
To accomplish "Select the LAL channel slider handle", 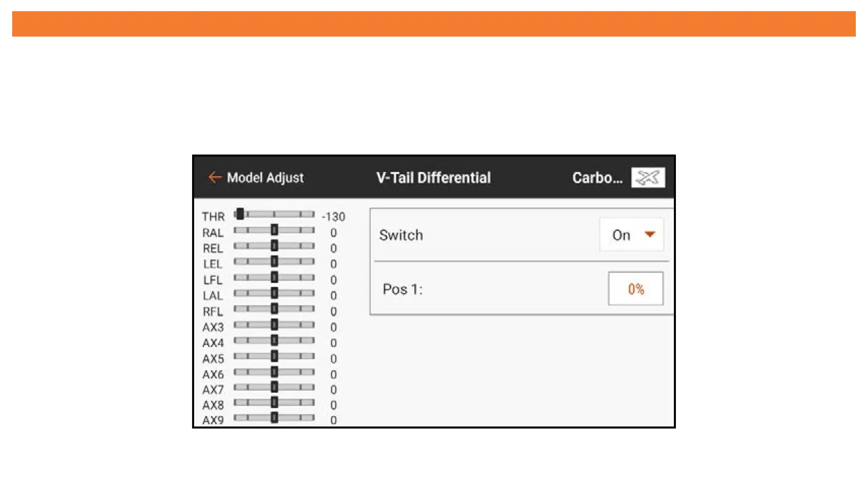I will [x=274, y=293].
